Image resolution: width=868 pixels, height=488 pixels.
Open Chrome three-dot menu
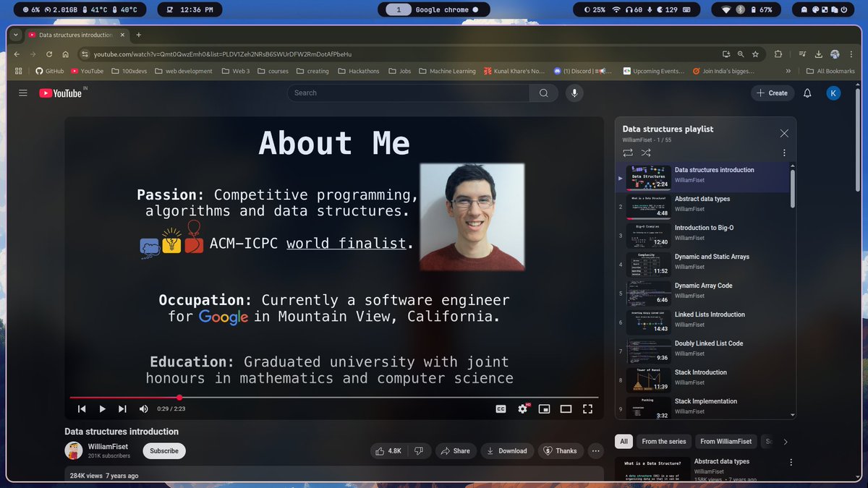point(851,54)
